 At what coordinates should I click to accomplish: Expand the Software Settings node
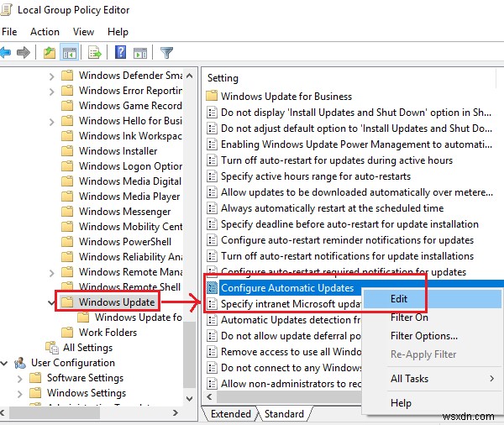[x=20, y=379]
